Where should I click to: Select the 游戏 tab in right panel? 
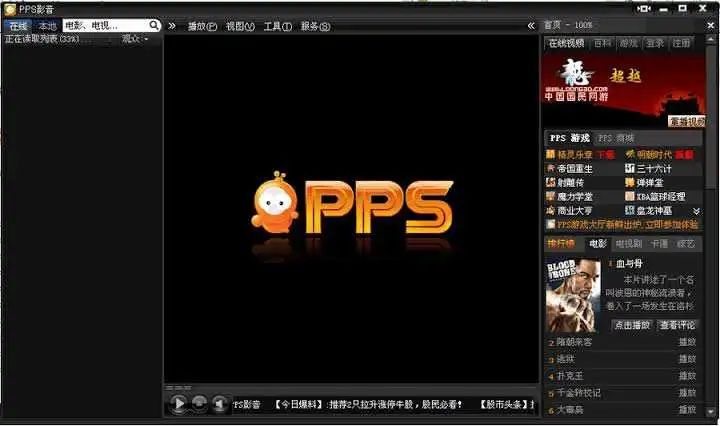[x=629, y=43]
